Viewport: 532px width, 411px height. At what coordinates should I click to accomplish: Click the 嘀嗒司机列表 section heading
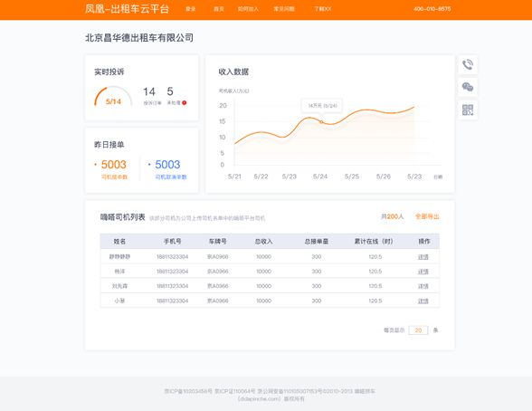(122, 217)
